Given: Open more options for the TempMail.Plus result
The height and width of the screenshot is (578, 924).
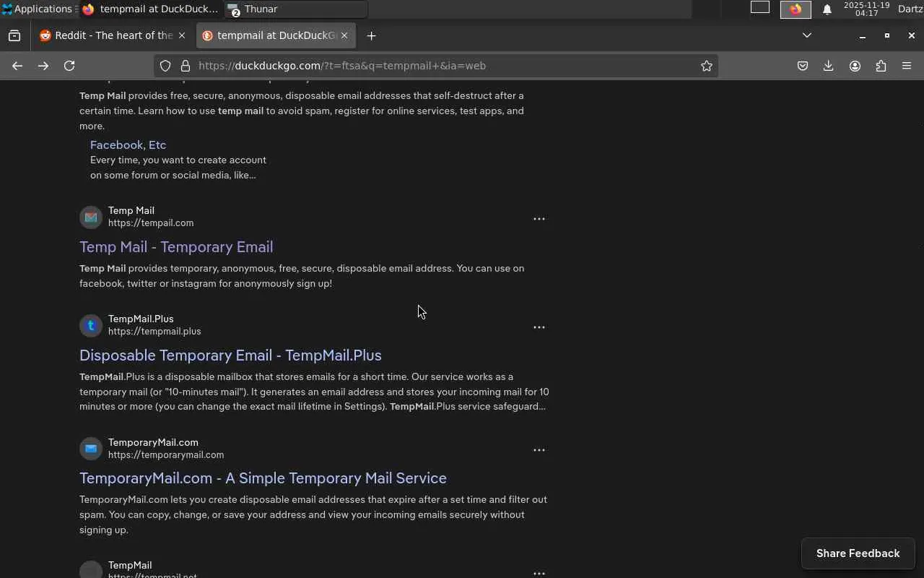Looking at the screenshot, I should tap(539, 327).
